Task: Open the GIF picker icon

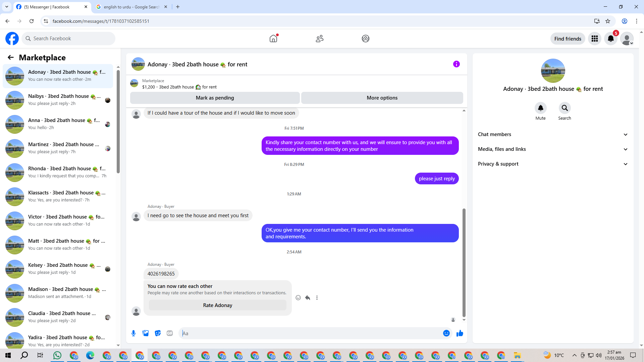Action: (170, 333)
